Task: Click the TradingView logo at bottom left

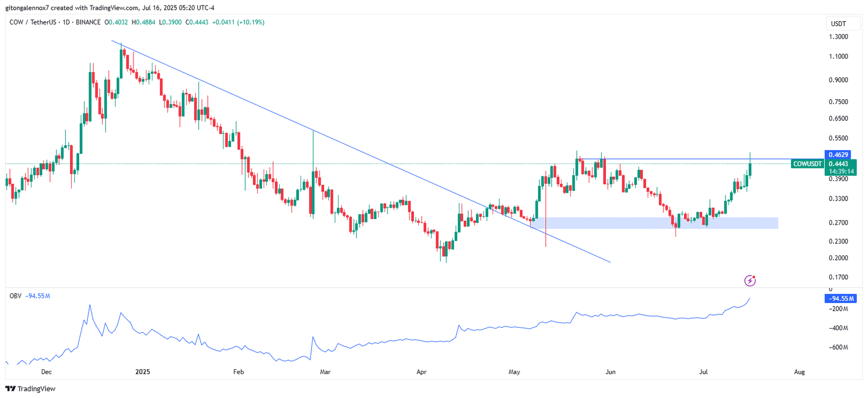Action: [x=30, y=389]
